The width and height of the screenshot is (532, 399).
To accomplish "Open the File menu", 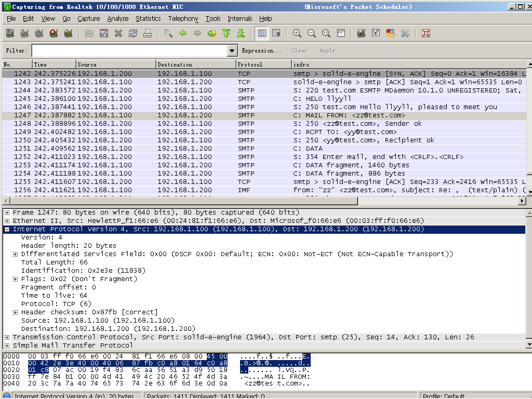I will tap(11, 19).
